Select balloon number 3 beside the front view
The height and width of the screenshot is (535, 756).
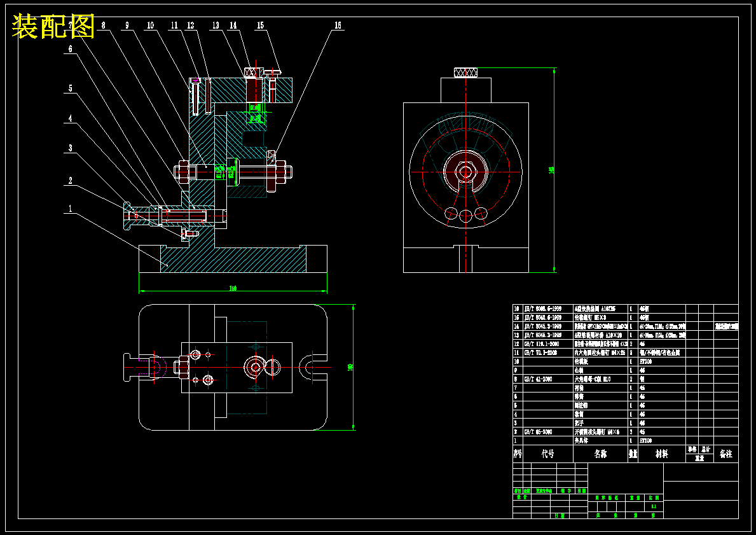click(71, 148)
